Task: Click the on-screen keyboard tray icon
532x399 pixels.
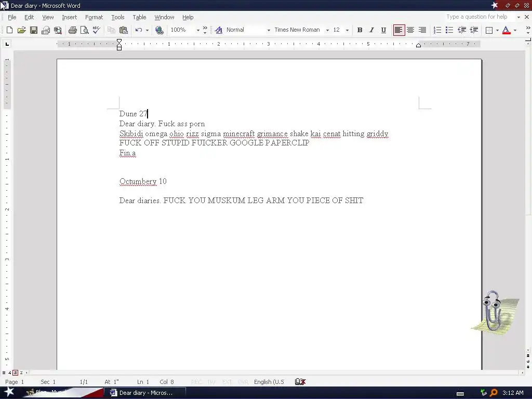Action: [x=460, y=393]
